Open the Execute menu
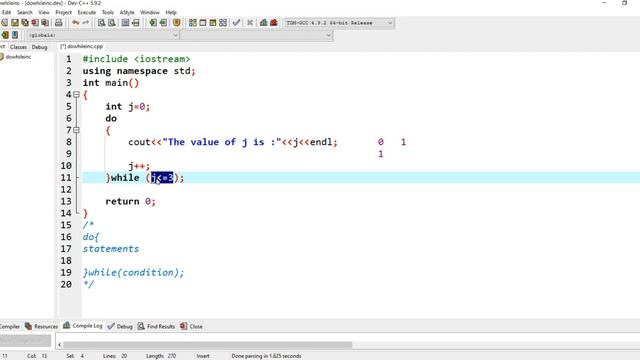 (x=87, y=12)
